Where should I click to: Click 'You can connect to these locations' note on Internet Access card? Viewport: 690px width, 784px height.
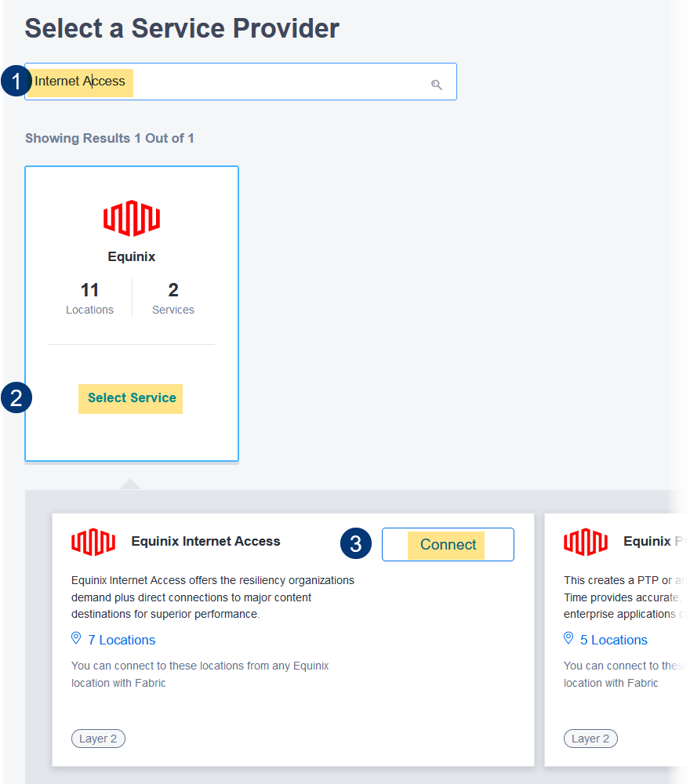click(x=200, y=674)
